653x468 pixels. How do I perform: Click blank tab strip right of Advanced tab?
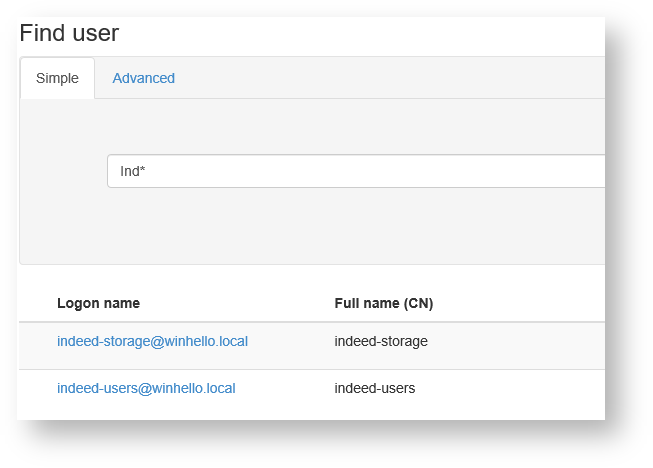(x=390, y=78)
